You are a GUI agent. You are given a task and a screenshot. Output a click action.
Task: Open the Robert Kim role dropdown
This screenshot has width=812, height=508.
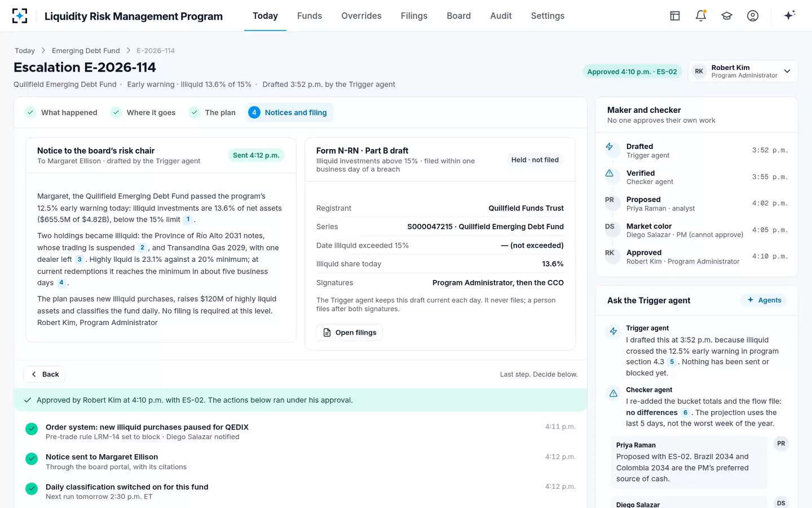click(x=743, y=71)
